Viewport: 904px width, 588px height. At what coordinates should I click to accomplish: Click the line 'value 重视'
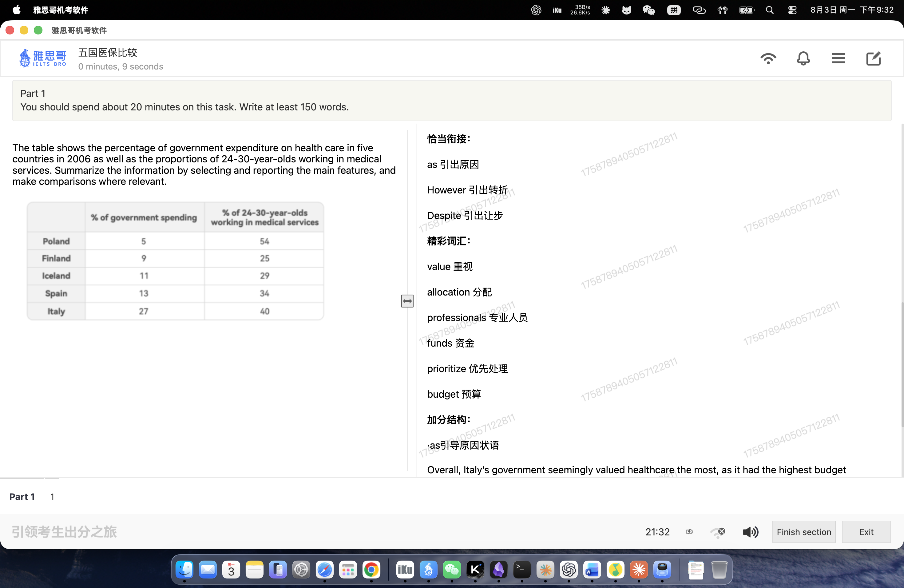450,267
